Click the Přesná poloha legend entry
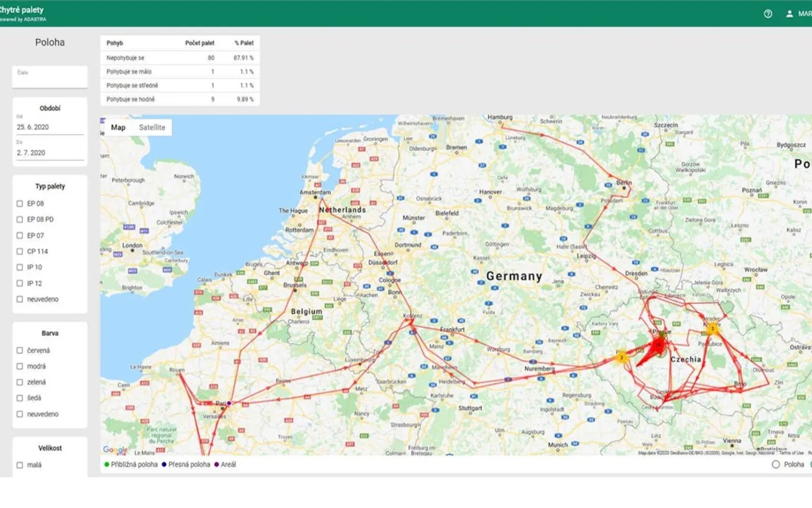Viewport: 812px width, 508px height. click(x=186, y=464)
